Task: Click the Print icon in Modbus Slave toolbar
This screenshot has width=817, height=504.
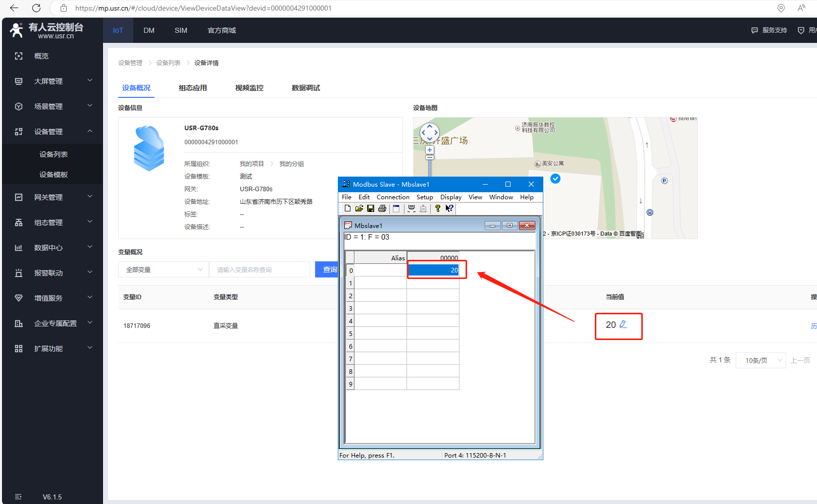Action: [x=382, y=208]
